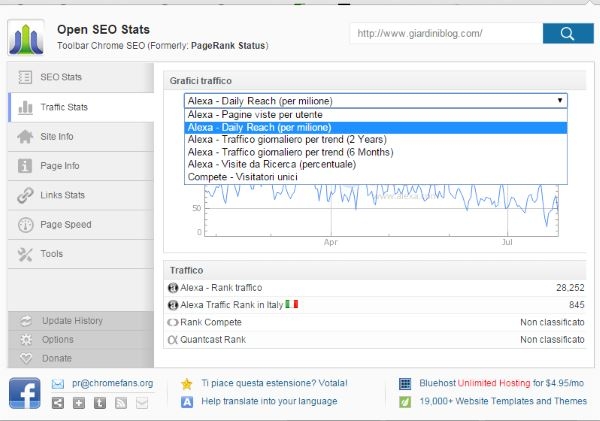This screenshot has height=421, width=600.
Task: Click the Links Stats chain icon
Action: 25,195
